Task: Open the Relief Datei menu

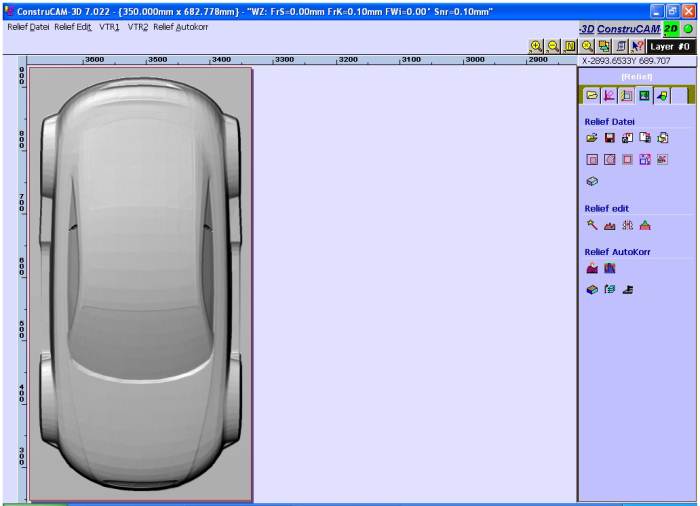Action: tap(28, 26)
